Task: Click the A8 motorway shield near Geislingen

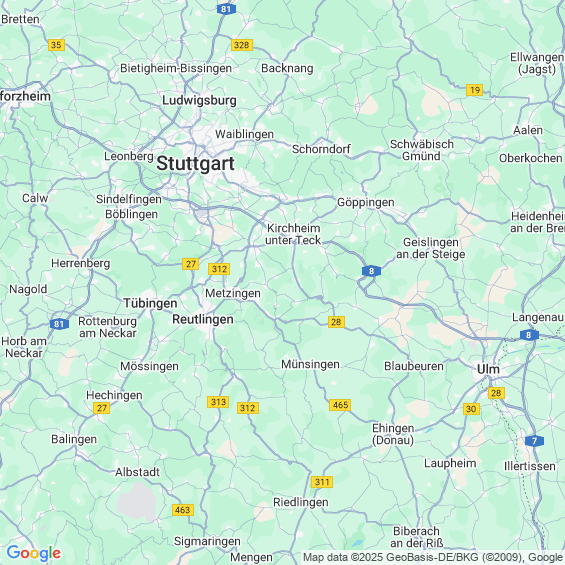Action: pyautogui.click(x=372, y=271)
